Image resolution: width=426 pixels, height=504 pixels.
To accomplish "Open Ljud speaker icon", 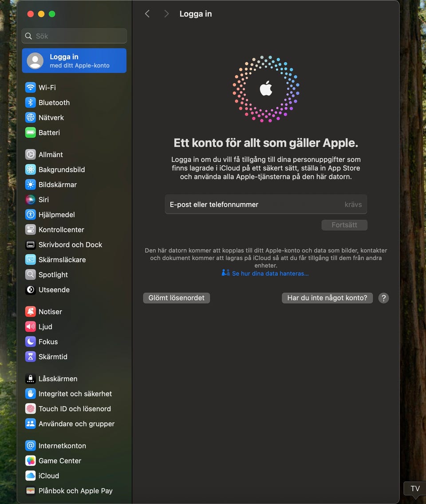I will pyautogui.click(x=31, y=326).
